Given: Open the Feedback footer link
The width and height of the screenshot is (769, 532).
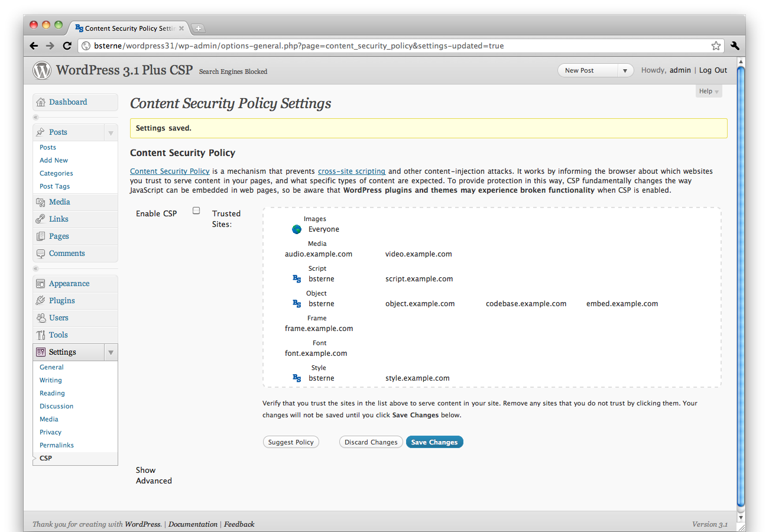Looking at the screenshot, I should coord(239,524).
